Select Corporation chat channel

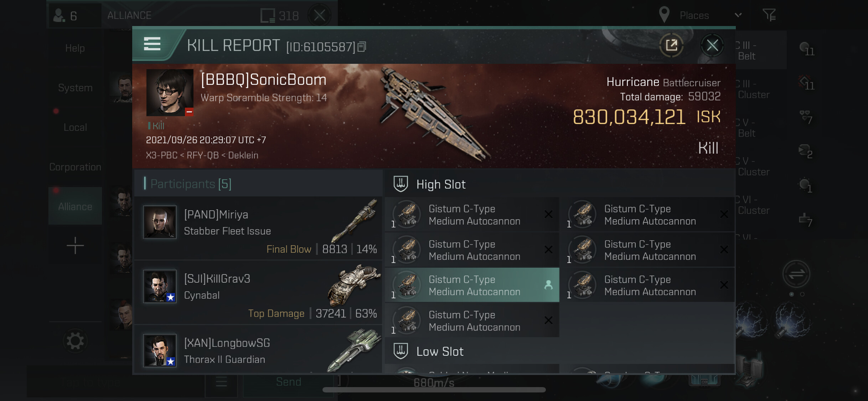point(75,167)
